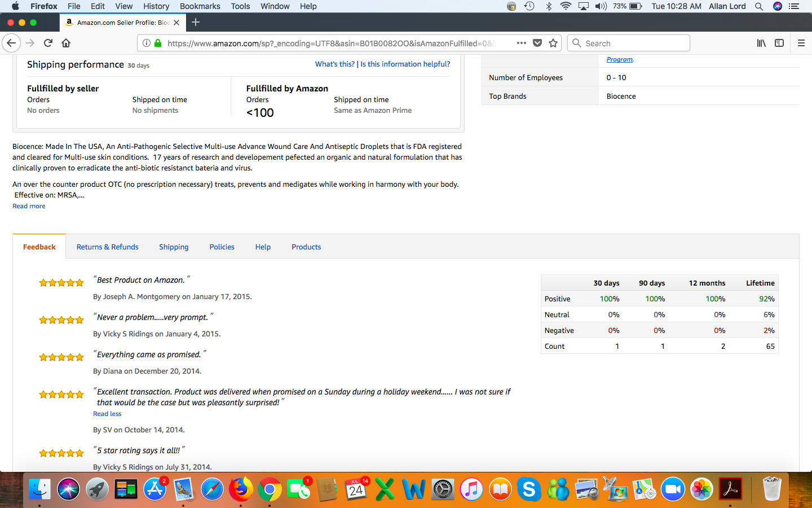Screen dimensions: 812x508
Task: Click the Lifetime count value 65
Action: coord(770,346)
